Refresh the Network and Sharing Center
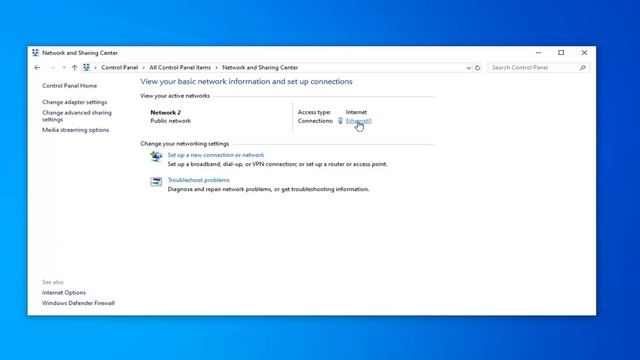Viewport: 640px width, 360px height. tap(477, 68)
